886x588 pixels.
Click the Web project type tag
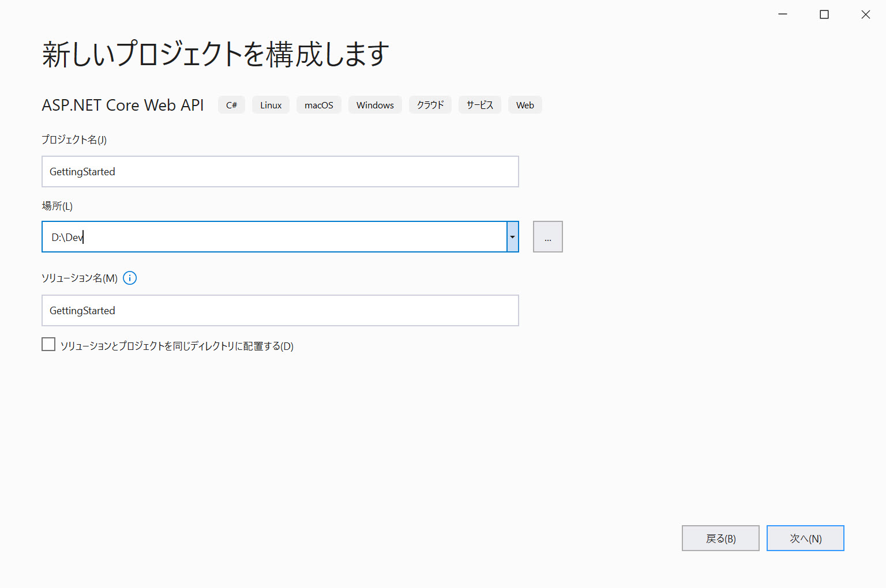tap(525, 105)
